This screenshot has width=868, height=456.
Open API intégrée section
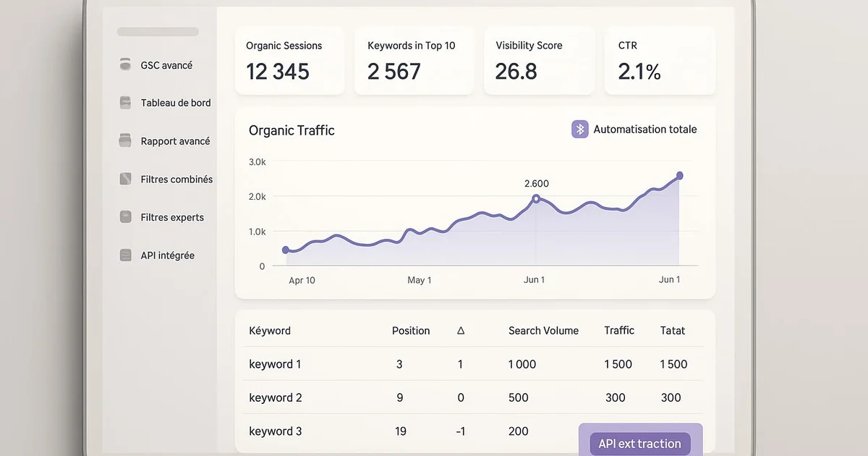pos(167,256)
